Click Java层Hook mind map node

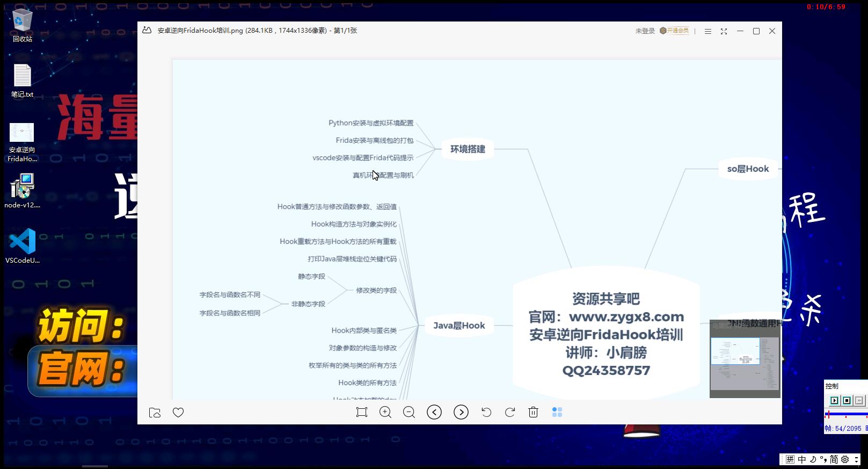coord(459,326)
